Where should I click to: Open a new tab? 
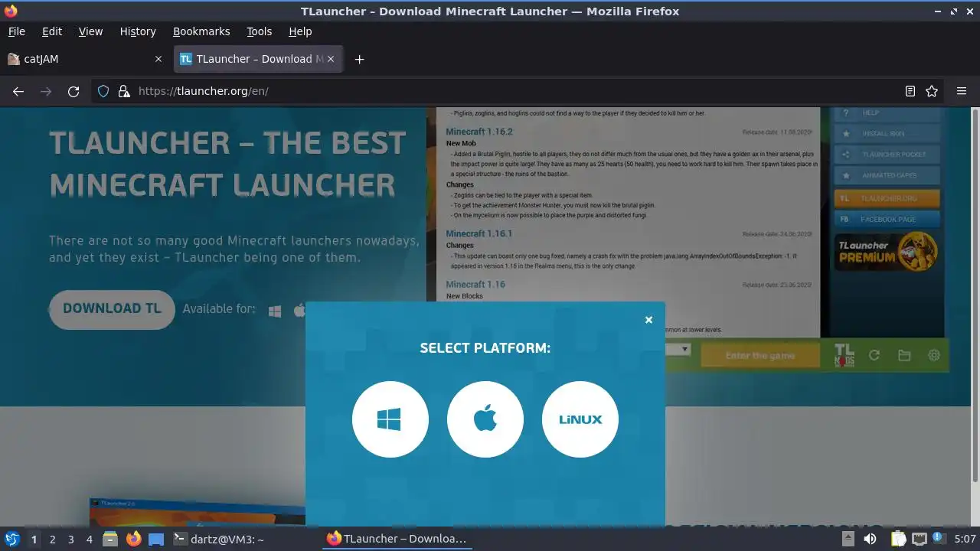point(359,59)
